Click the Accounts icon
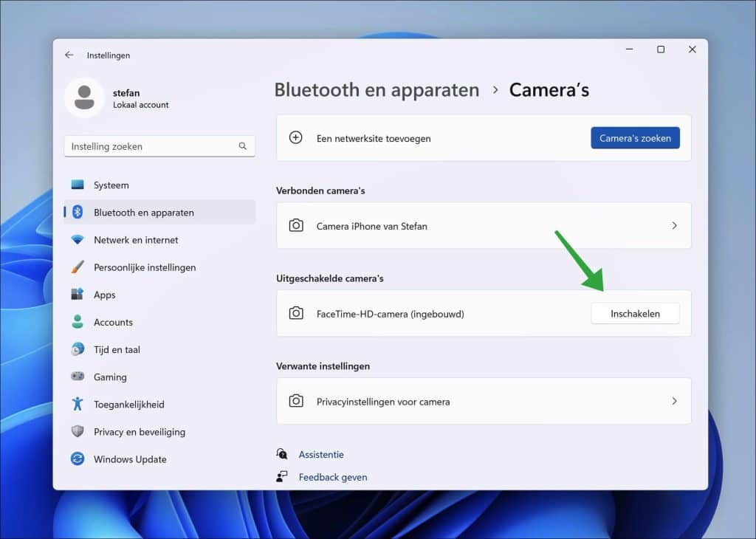 [x=78, y=322]
